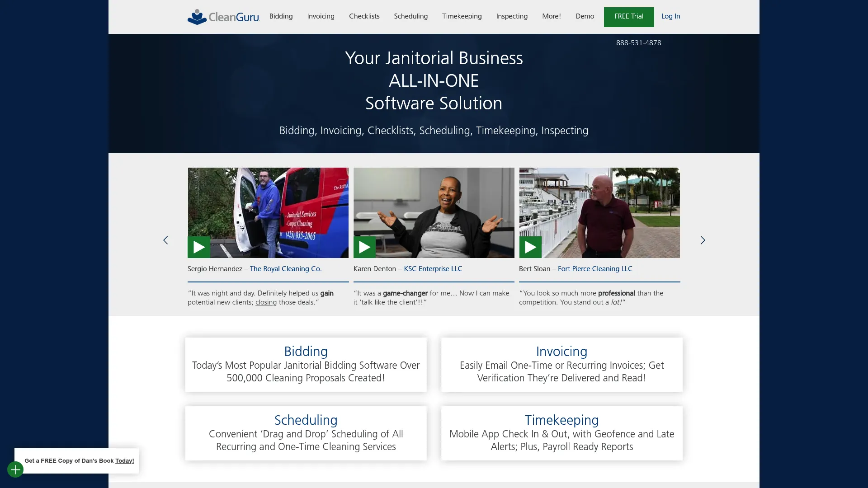Call phone number 888-531-4878

point(638,43)
